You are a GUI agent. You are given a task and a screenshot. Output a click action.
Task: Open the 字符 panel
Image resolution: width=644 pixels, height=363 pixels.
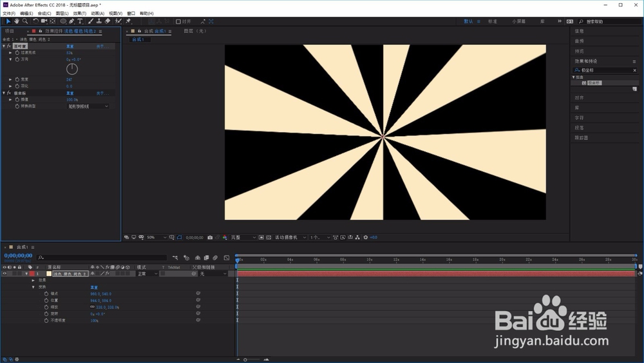tap(580, 118)
